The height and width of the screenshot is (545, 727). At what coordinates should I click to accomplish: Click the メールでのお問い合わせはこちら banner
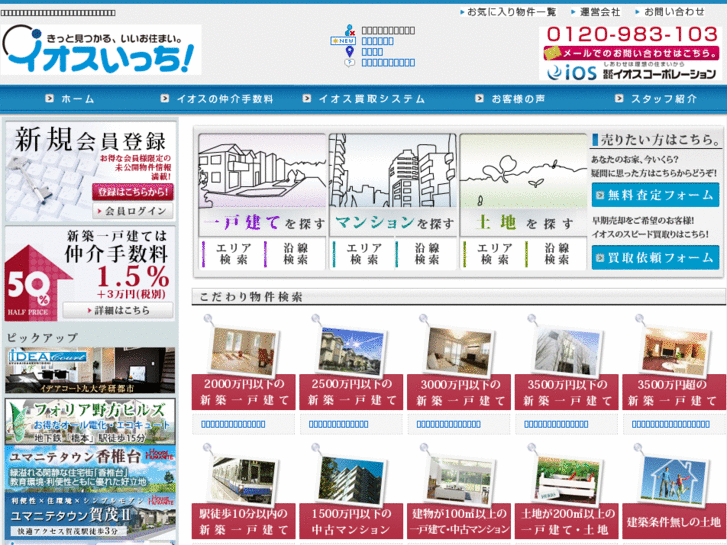coord(631,53)
